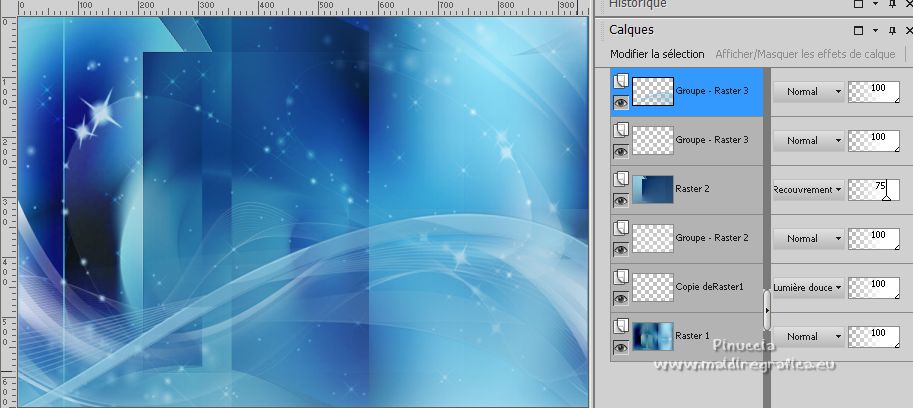The width and height of the screenshot is (913, 408).
Task: Maximize the Calques panel
Action: click(858, 30)
